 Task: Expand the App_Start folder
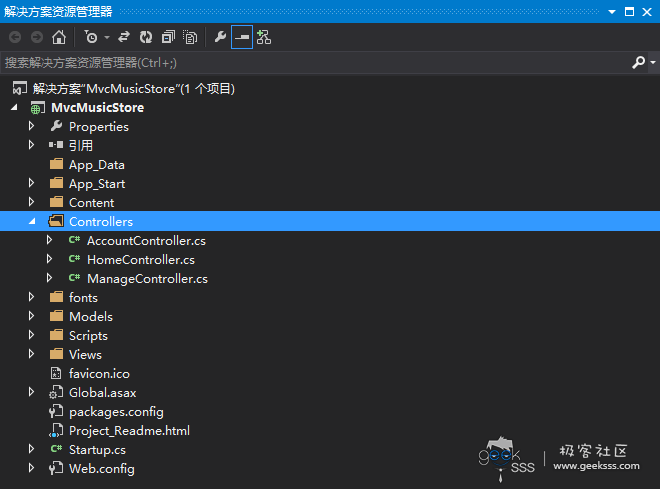31,183
